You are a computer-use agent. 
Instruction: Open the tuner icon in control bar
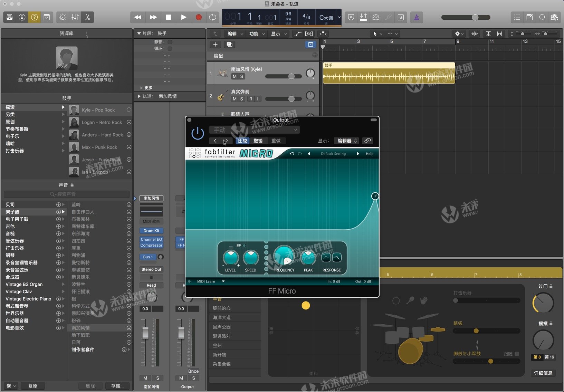(389, 17)
